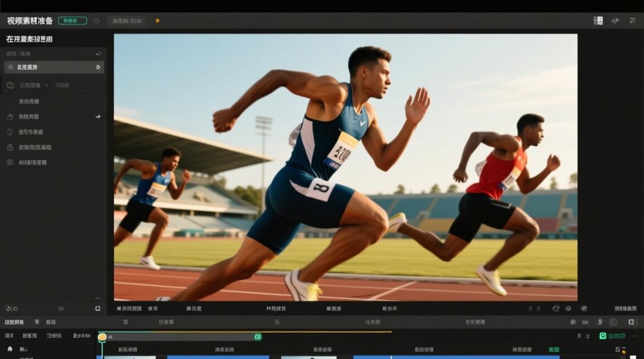The height and width of the screenshot is (359, 644).
Task: Click the circular target icon on timeline toolbar
Action: (613, 322)
